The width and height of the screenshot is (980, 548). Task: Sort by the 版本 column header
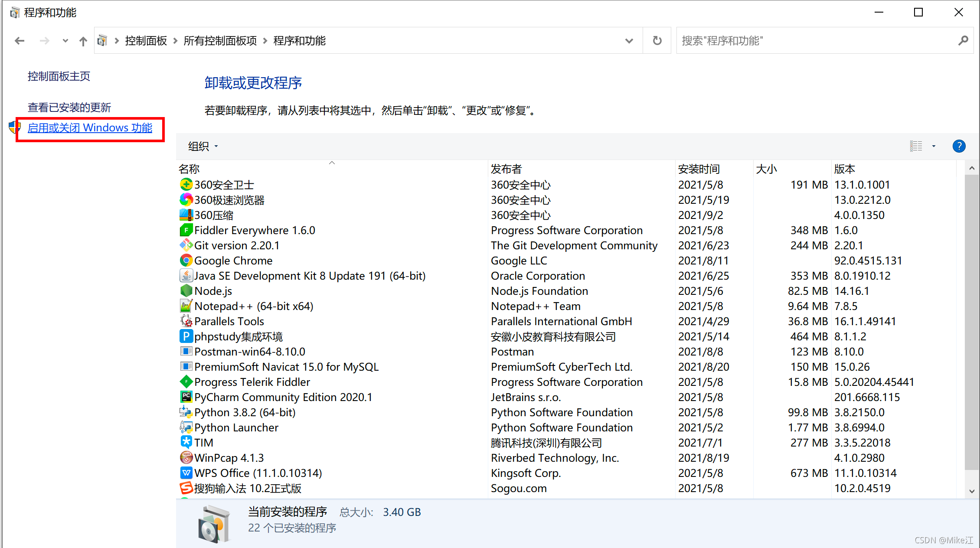[x=894, y=169]
